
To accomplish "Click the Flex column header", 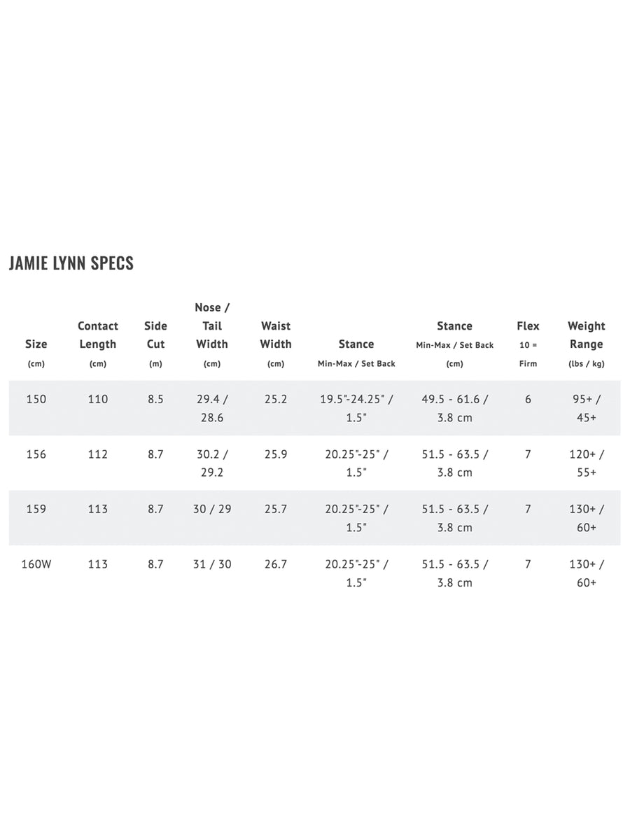I will click(528, 326).
